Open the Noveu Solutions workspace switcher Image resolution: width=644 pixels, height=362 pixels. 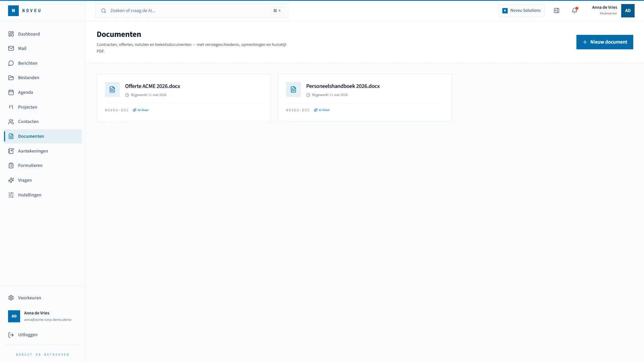(521, 11)
